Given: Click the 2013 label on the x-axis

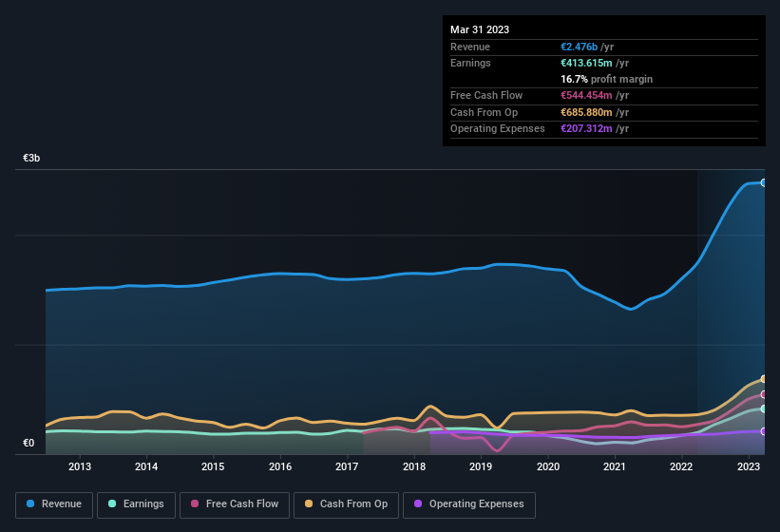Looking at the screenshot, I should (80, 466).
